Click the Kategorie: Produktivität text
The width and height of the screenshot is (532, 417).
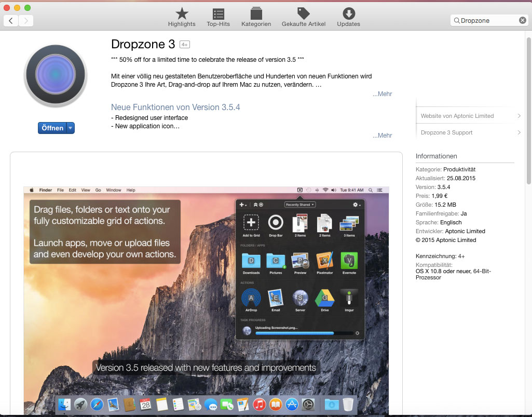point(445,169)
